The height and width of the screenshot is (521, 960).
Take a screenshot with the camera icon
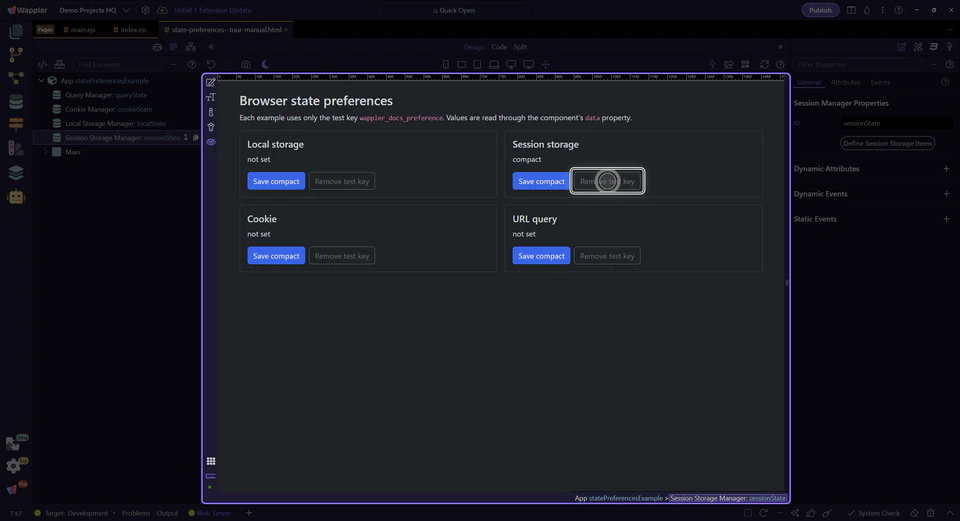click(246, 64)
